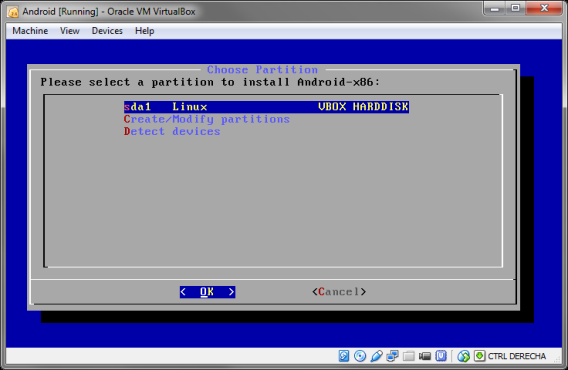Click the Cancel button
This screenshot has height=370, width=568.
(339, 292)
